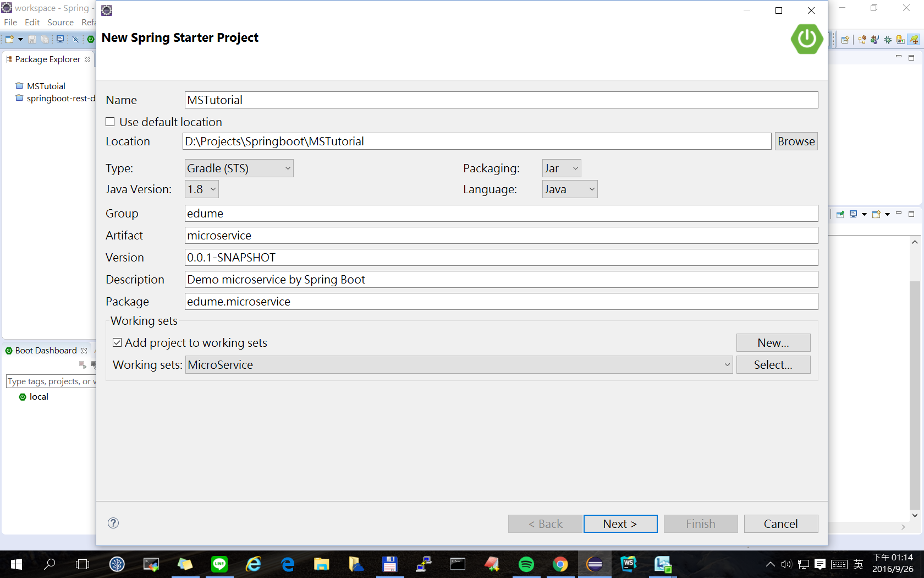This screenshot has width=924, height=578.
Task: Click the Open Perspective icon
Action: (845, 40)
